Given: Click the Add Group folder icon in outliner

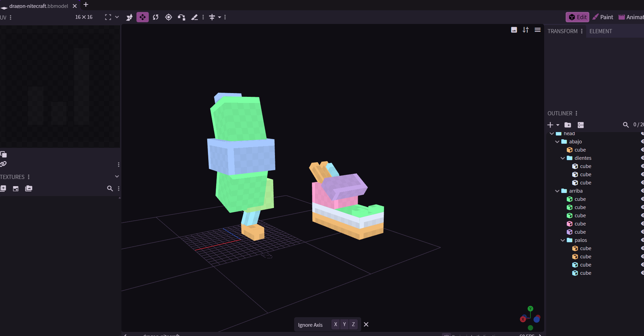Looking at the screenshot, I should point(568,125).
